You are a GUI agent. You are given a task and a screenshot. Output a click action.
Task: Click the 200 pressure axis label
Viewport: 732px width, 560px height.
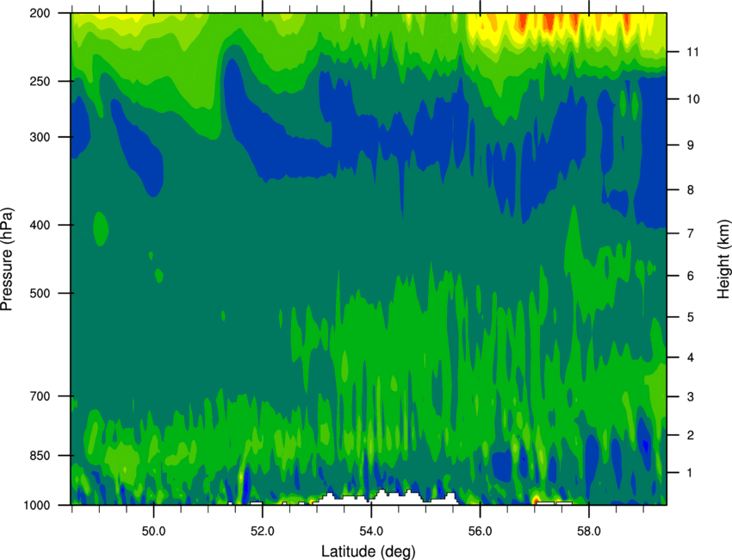pos(40,13)
